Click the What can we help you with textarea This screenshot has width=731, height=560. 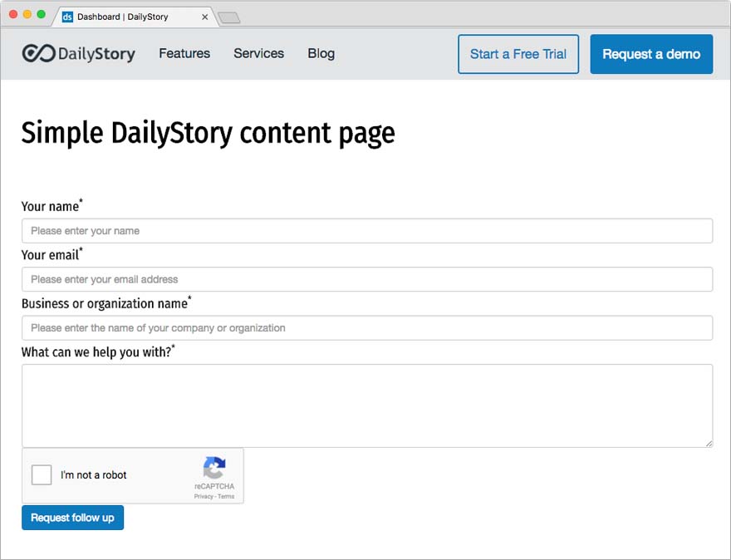click(x=367, y=405)
